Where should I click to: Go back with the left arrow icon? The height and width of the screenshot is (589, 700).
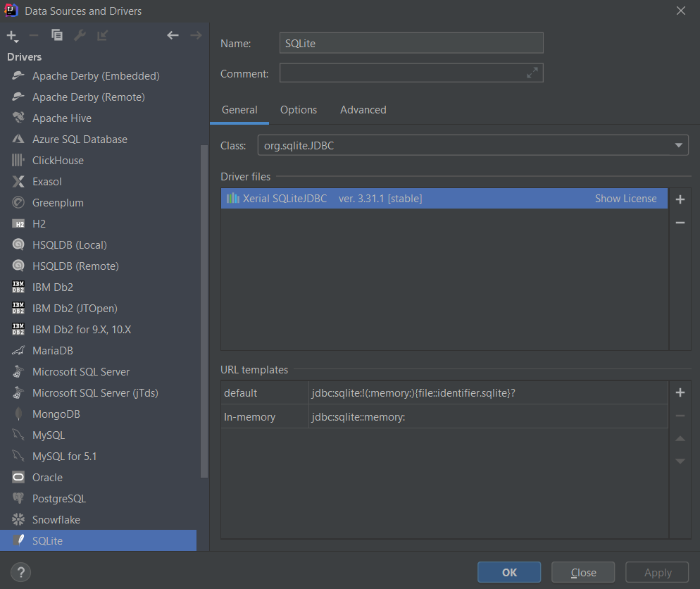[173, 35]
